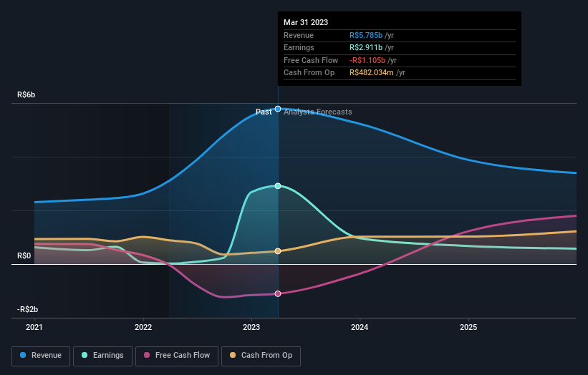Click the 2023 x-axis label
The image size is (588, 375).
click(x=251, y=328)
